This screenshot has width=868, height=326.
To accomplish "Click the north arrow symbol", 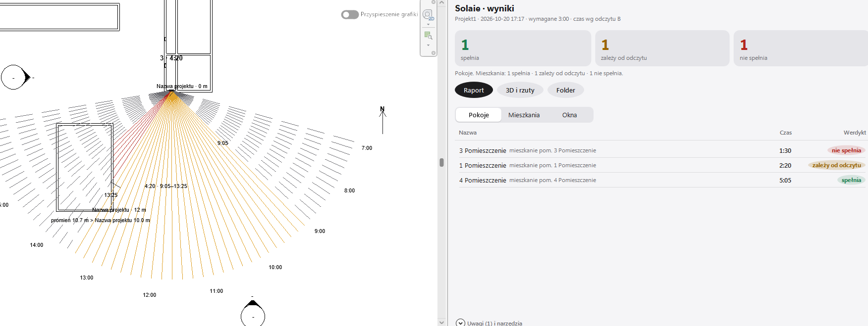I will pyautogui.click(x=382, y=120).
